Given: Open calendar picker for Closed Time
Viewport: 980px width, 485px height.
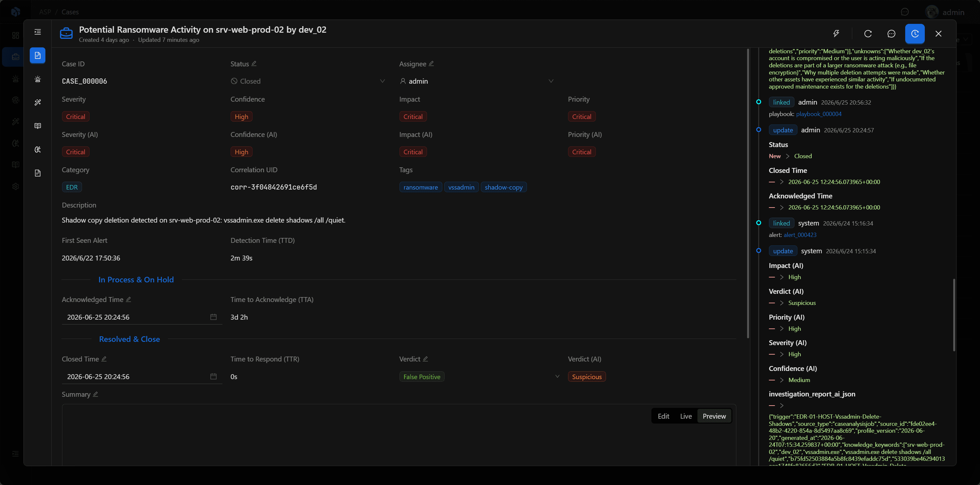Looking at the screenshot, I should pos(213,376).
